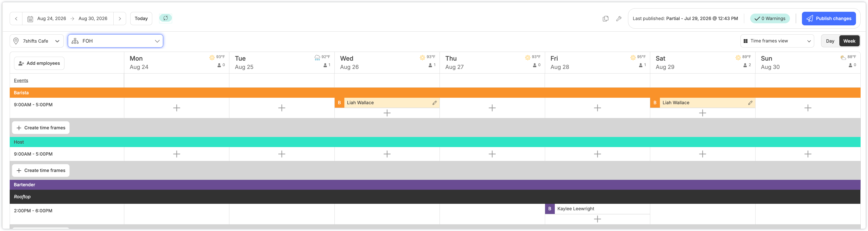The image size is (868, 231).
Task: Switch to Week view
Action: coord(849,41)
